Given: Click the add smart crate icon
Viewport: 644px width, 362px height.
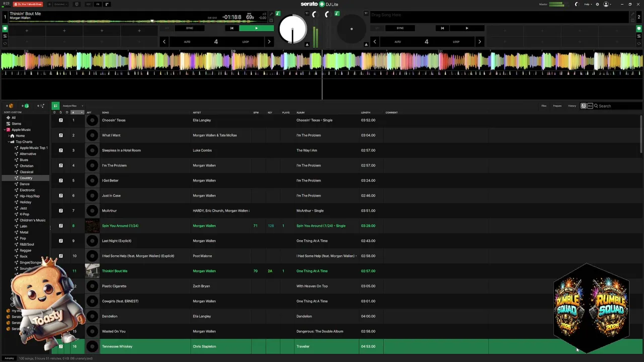Looking at the screenshot, I should 25,106.
